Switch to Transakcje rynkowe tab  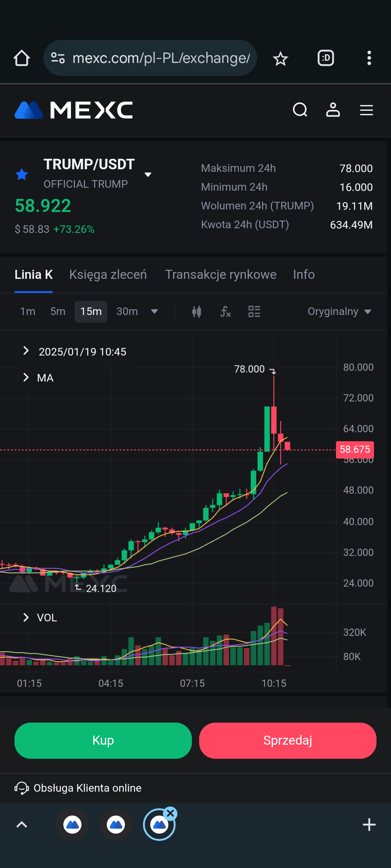(220, 275)
